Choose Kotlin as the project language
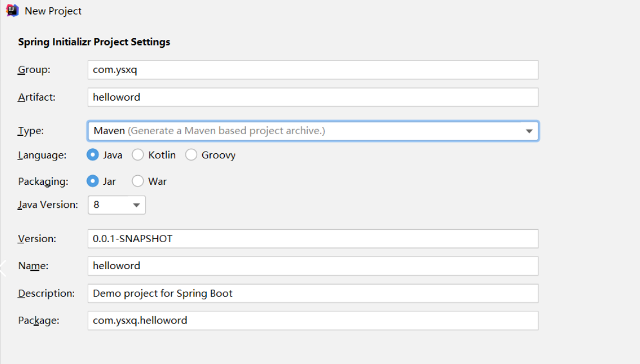The height and width of the screenshot is (364, 640). (138, 155)
